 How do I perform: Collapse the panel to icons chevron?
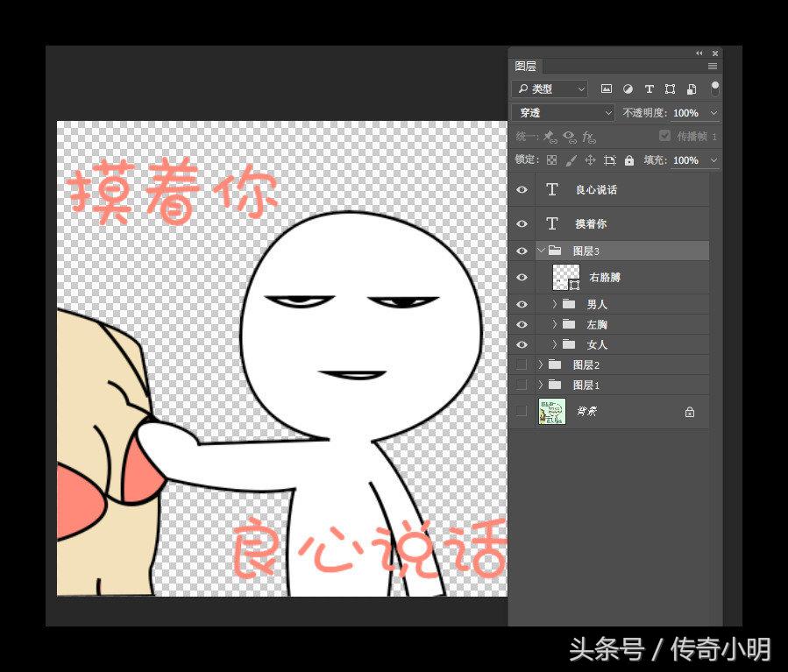(699, 53)
